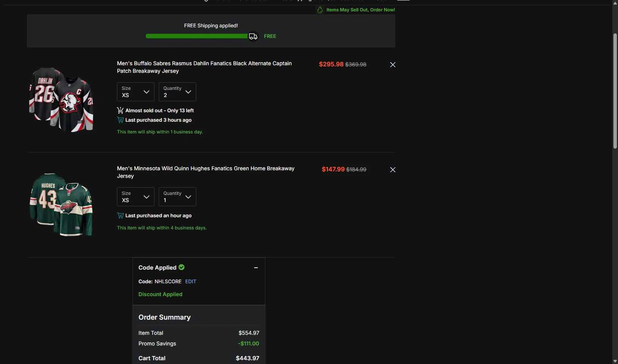This screenshot has width=618, height=364.
Task: Remove the Minnesota Wild Hughes jersey from cart
Action: click(393, 170)
